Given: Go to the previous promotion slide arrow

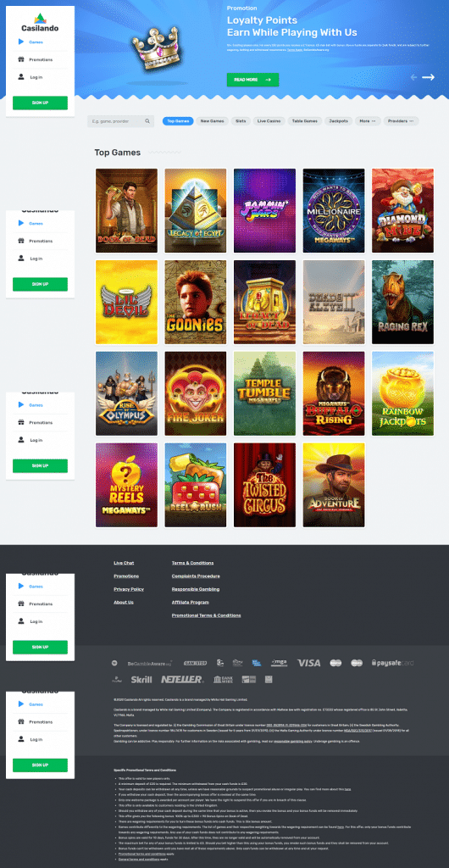Looking at the screenshot, I should 413,77.
